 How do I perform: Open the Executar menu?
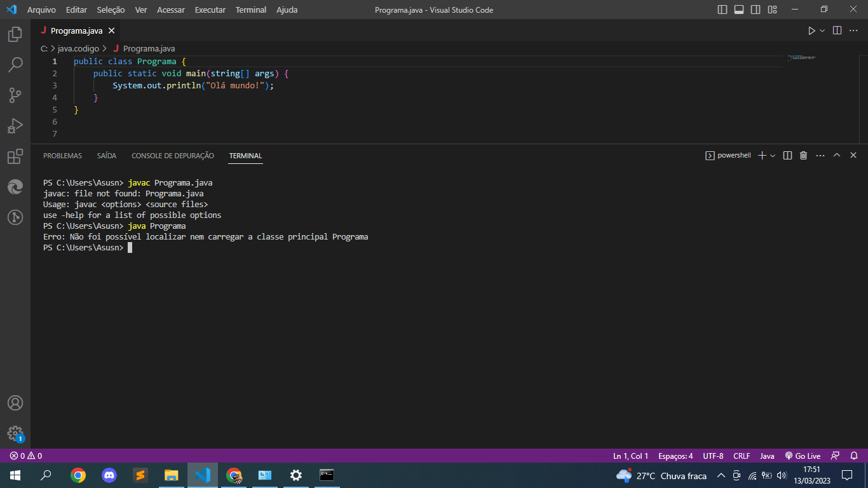210,10
